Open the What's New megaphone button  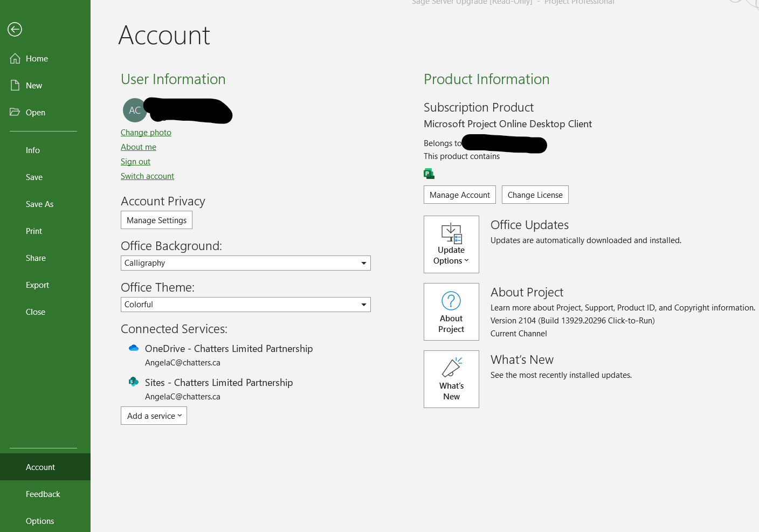click(x=451, y=379)
